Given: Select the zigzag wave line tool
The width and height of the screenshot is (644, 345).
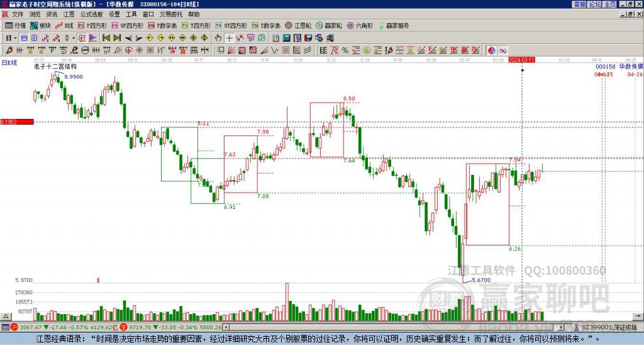Looking at the screenshot, I should (x=274, y=50).
